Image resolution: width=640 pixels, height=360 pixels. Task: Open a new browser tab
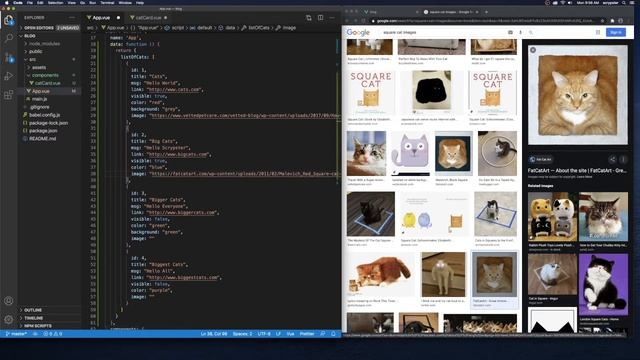(486, 12)
